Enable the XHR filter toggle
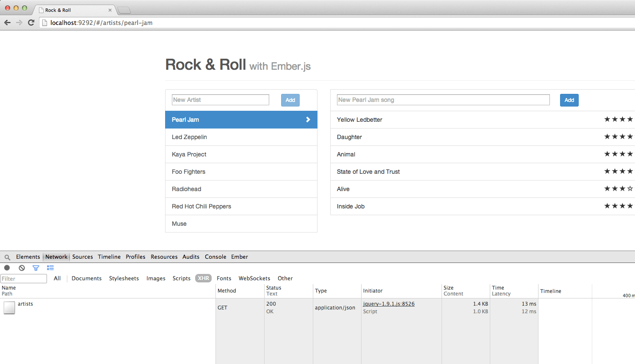 tap(203, 278)
